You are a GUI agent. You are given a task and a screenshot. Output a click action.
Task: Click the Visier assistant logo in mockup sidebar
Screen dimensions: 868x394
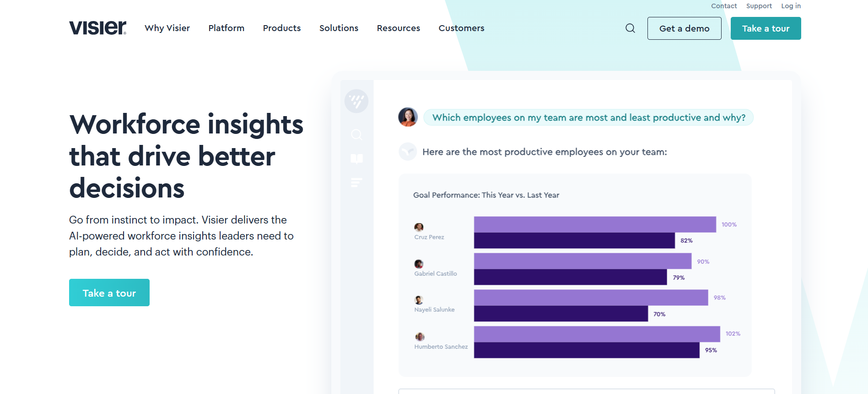click(x=356, y=101)
